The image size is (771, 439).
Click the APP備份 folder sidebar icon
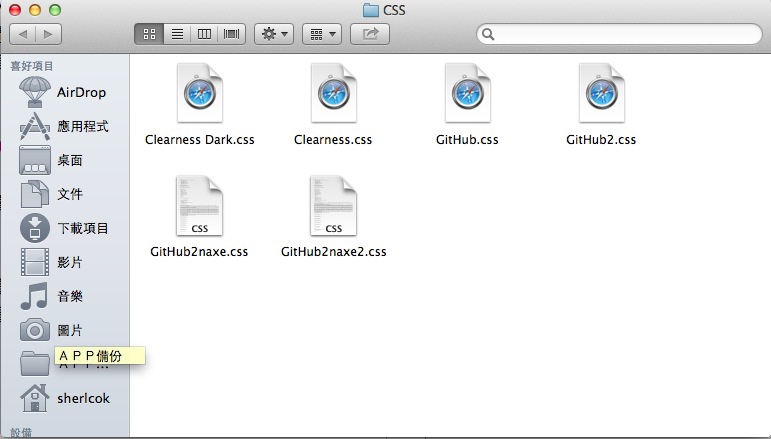click(x=34, y=364)
